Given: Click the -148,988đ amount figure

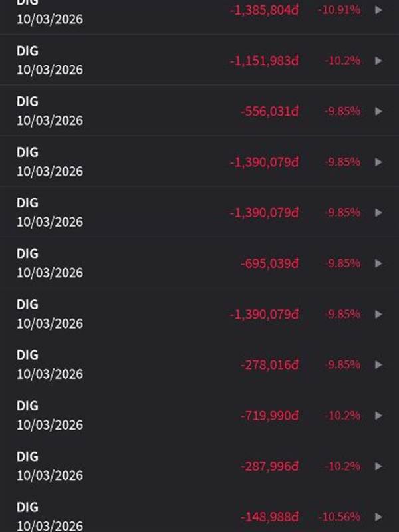Looking at the screenshot, I should point(269,517).
